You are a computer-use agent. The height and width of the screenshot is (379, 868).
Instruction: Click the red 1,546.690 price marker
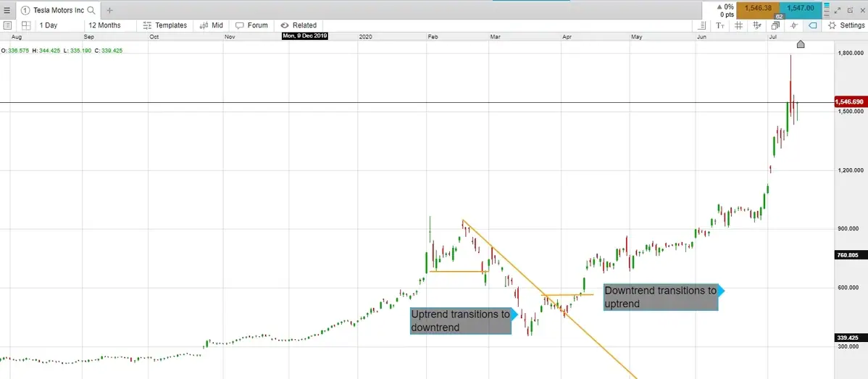click(851, 102)
